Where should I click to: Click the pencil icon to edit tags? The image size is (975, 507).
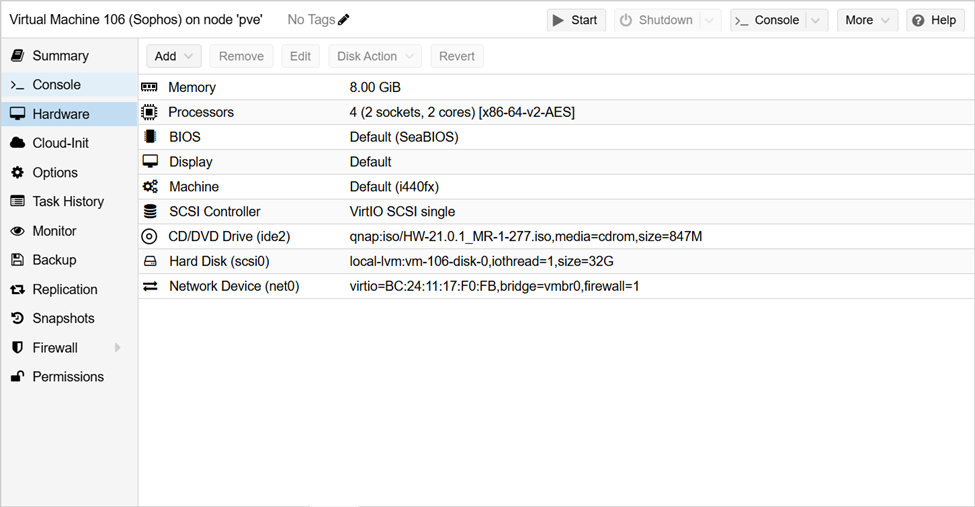344,20
